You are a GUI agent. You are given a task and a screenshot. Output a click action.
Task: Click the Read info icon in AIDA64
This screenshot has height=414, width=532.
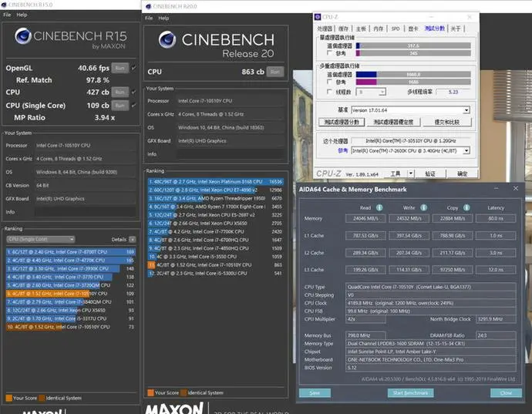click(379, 207)
